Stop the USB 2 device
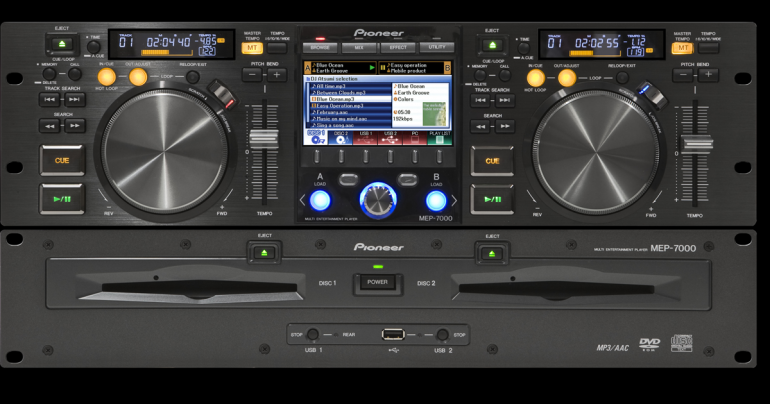 pos(442,335)
